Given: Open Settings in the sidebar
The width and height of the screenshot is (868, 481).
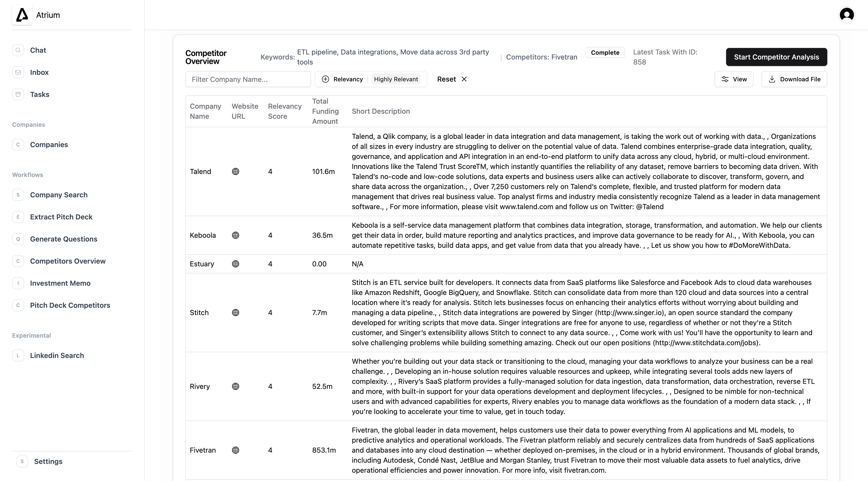Looking at the screenshot, I should pos(48,461).
